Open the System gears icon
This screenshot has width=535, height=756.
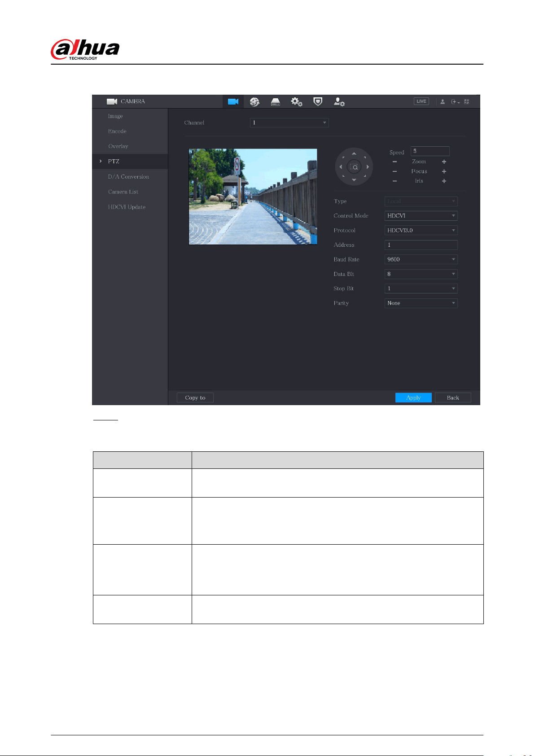[297, 102]
